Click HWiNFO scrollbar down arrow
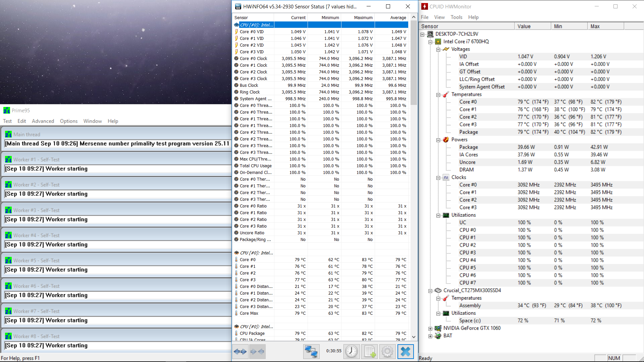The width and height of the screenshot is (644, 362). 414,337
